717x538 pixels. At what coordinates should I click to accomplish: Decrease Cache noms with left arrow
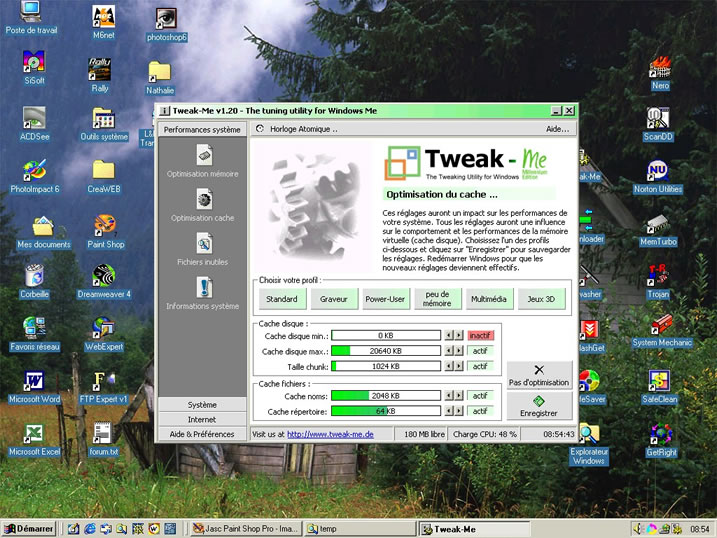click(449, 396)
